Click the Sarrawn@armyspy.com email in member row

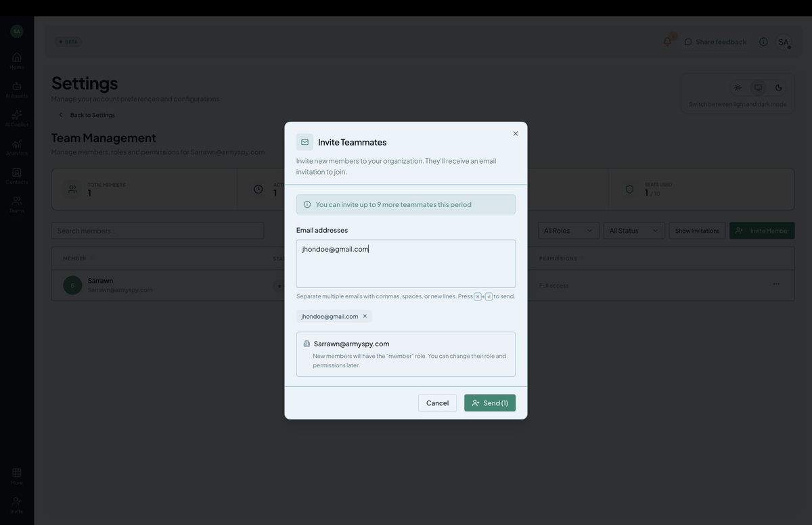click(x=120, y=290)
